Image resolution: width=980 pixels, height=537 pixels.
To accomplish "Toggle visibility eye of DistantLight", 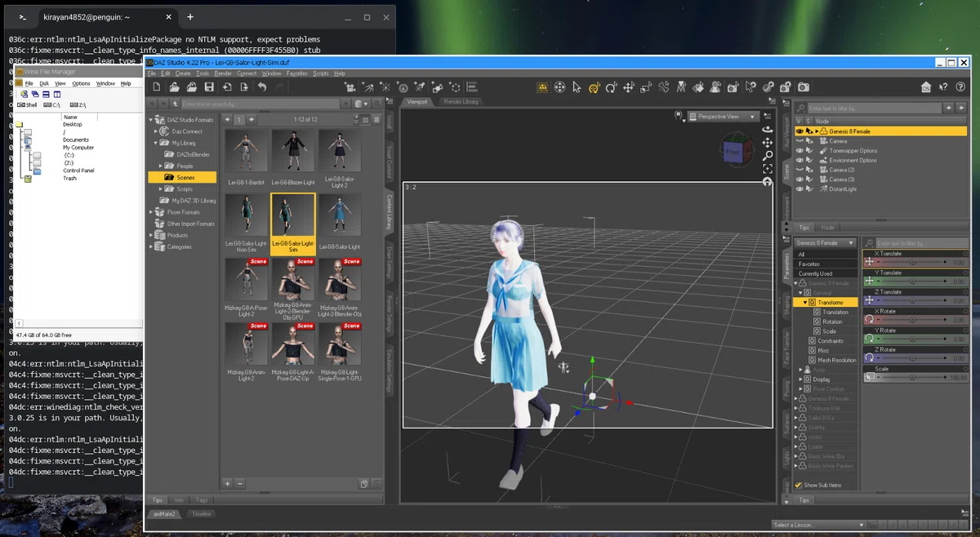I will (x=800, y=189).
